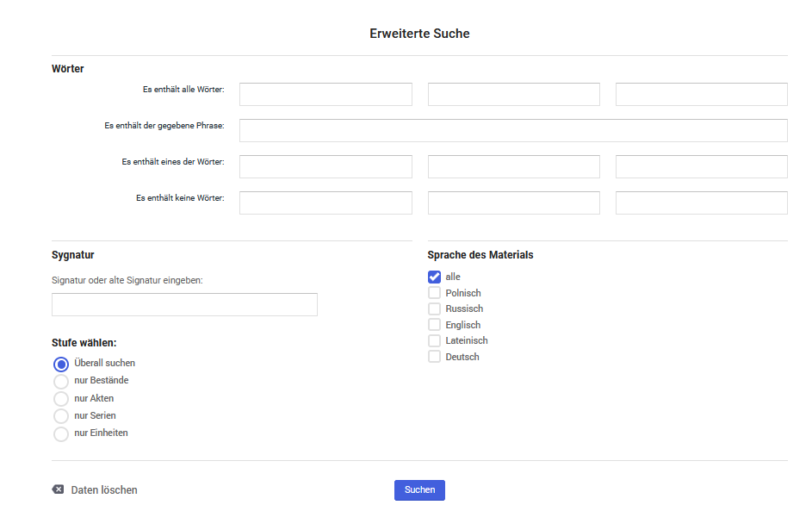Enable the Deutsch language checkbox
812x511 pixels.
pyautogui.click(x=434, y=357)
